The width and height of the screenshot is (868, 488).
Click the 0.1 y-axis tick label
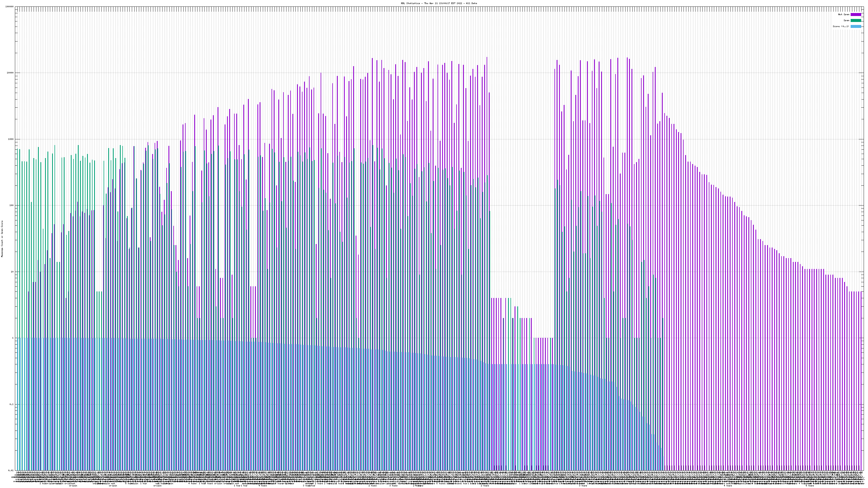12,404
